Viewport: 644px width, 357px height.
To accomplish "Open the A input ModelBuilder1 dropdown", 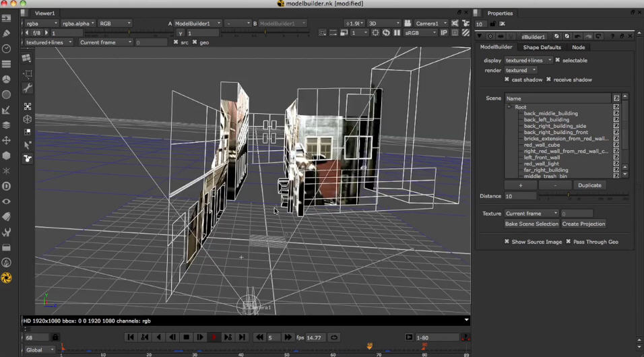I will tap(197, 24).
